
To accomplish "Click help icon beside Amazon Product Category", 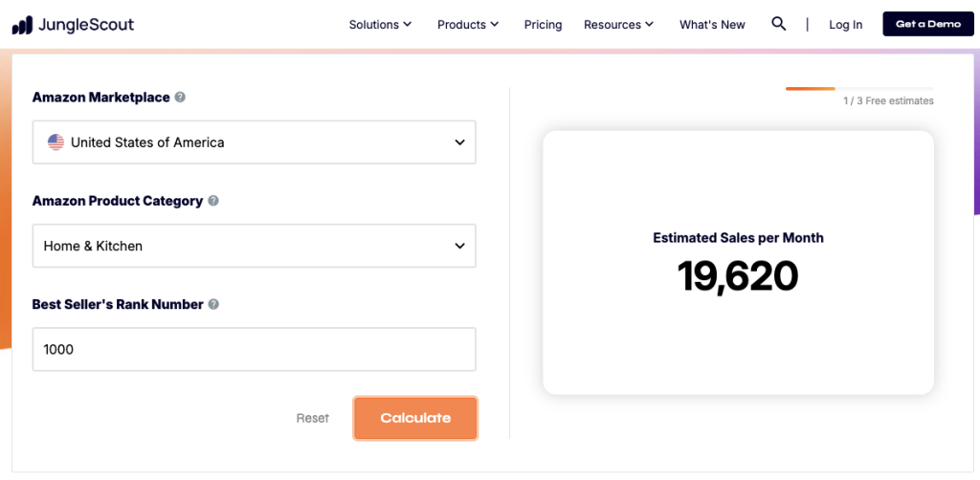I will [213, 201].
